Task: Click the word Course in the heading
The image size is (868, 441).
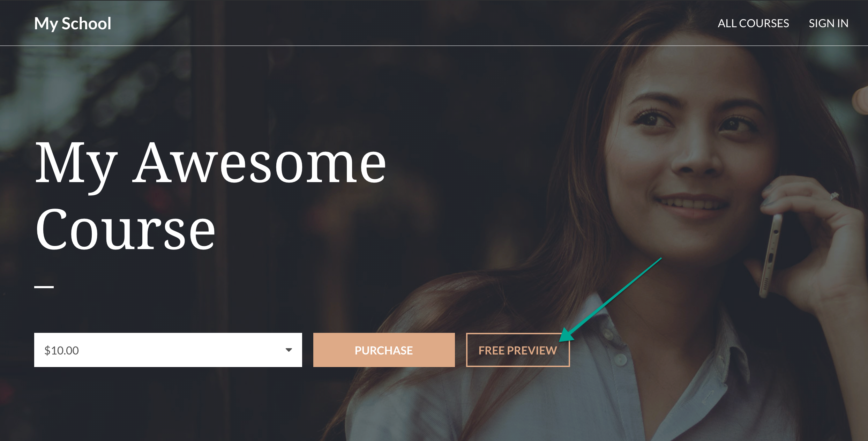Action: [x=126, y=229]
